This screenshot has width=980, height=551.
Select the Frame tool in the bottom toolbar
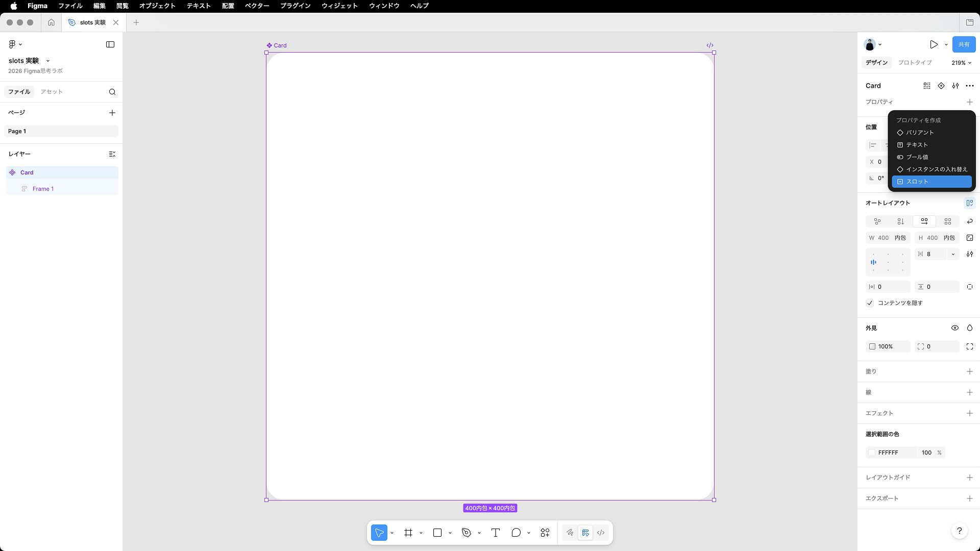pyautogui.click(x=408, y=533)
